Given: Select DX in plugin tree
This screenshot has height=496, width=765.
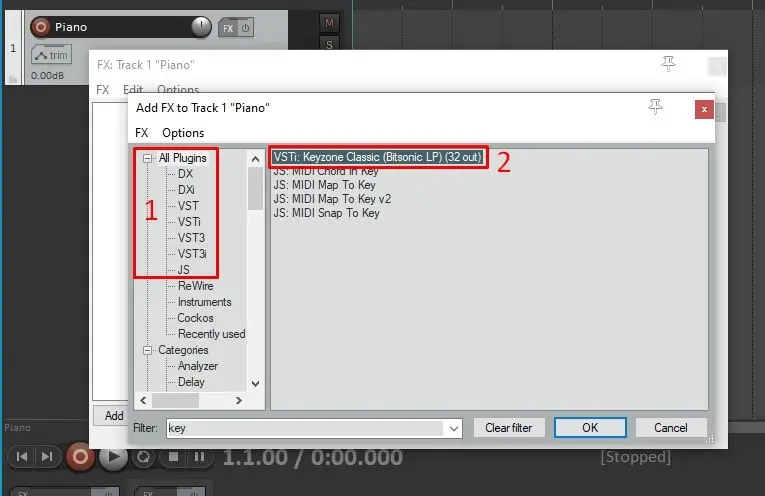Looking at the screenshot, I should click(185, 174).
